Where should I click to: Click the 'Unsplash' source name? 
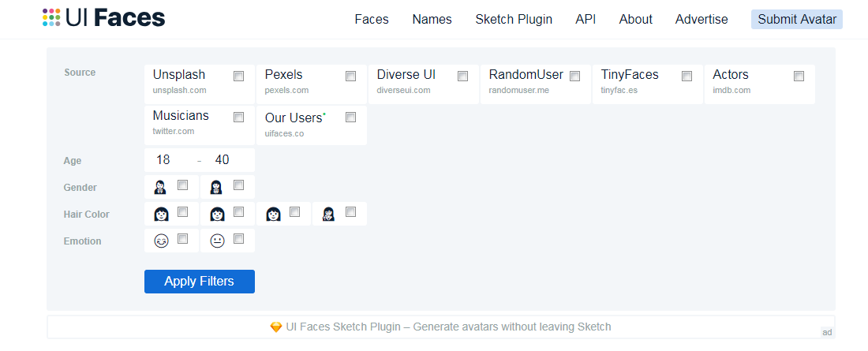point(179,75)
